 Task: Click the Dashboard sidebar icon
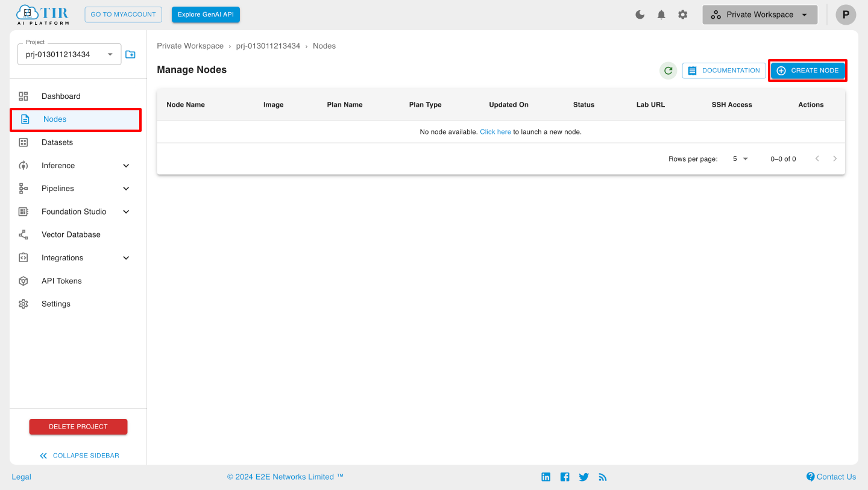tap(24, 96)
